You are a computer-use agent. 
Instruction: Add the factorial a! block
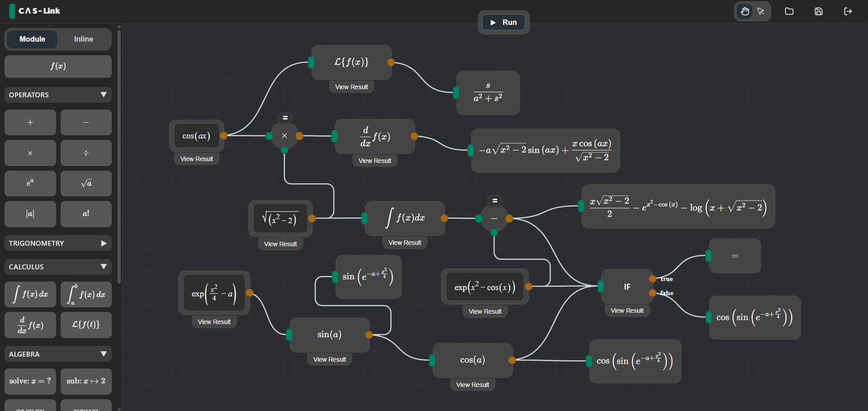point(86,214)
